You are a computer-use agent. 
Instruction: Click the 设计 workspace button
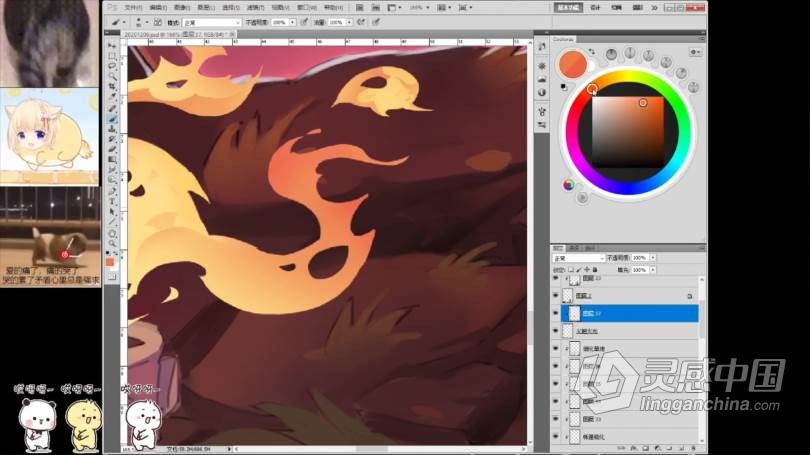point(595,8)
